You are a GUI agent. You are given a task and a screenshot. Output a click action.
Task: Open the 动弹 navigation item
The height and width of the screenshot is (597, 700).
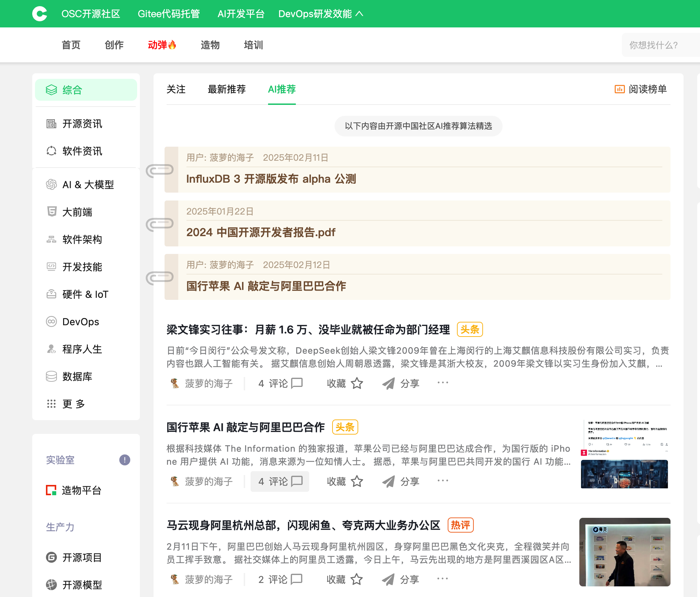(x=162, y=45)
